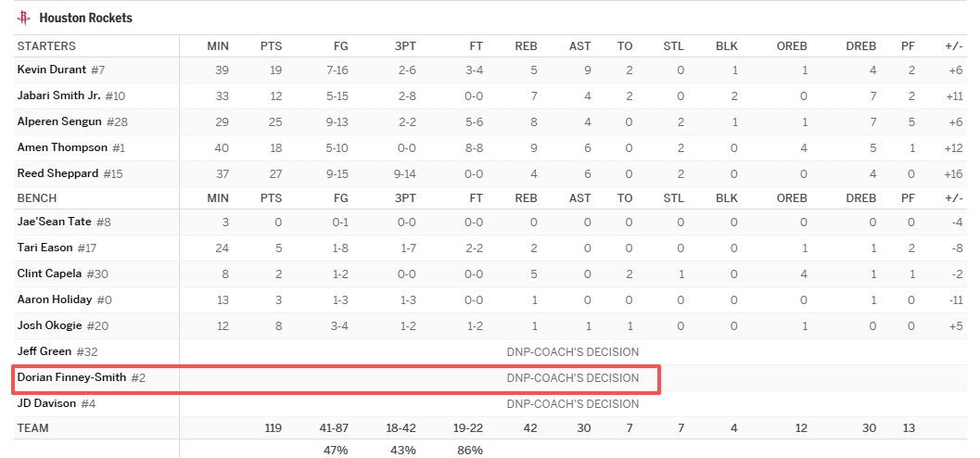Open the Houston Rockets team link

tap(85, 18)
